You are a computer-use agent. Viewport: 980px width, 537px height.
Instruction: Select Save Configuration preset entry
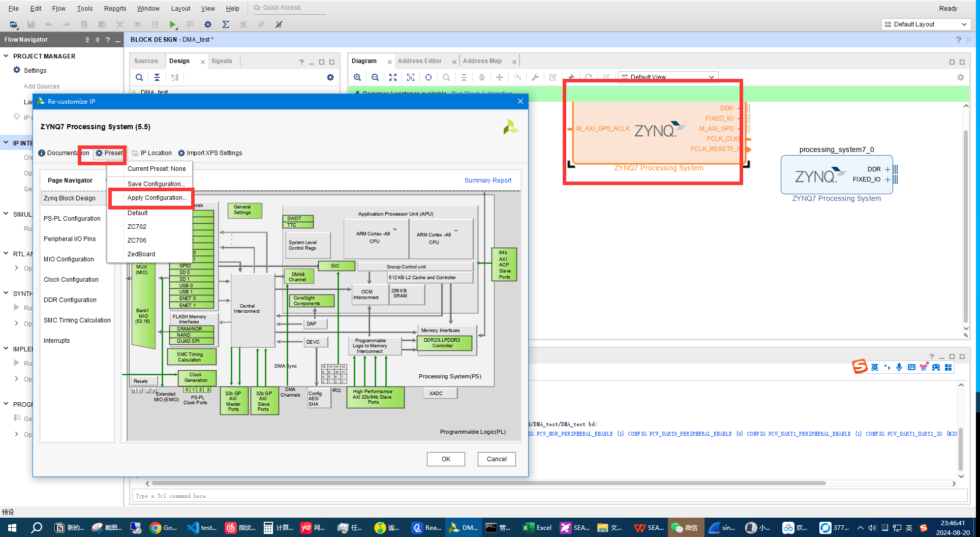click(156, 184)
